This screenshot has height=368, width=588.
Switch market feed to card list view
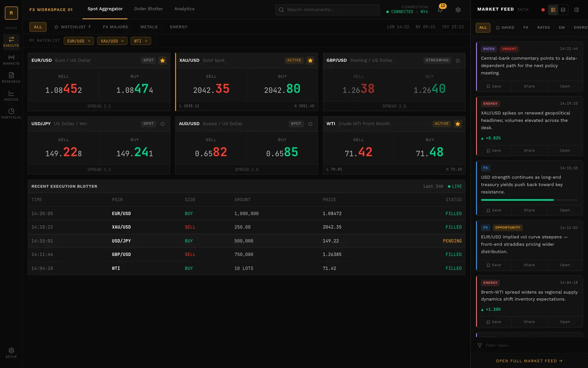pos(553,9)
